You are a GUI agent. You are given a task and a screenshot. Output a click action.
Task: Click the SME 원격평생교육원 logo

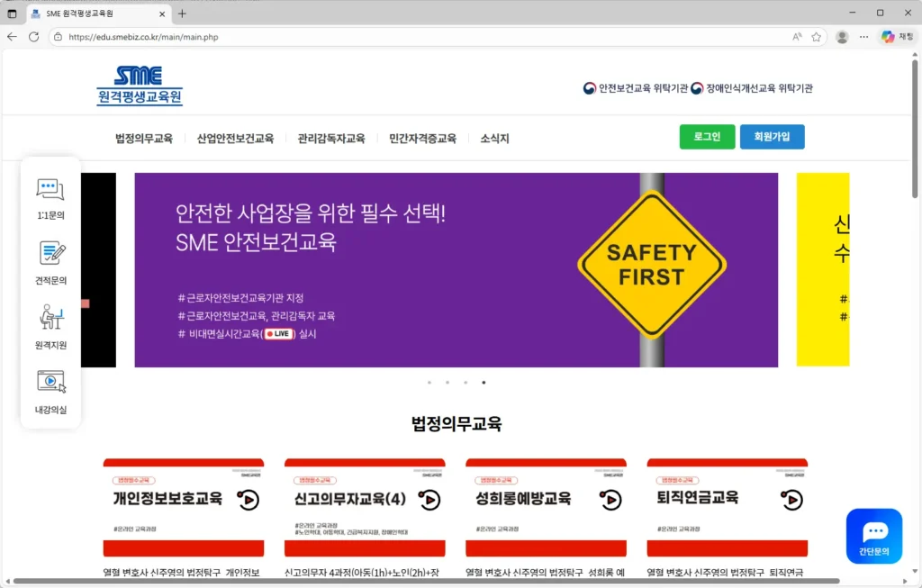pyautogui.click(x=139, y=86)
